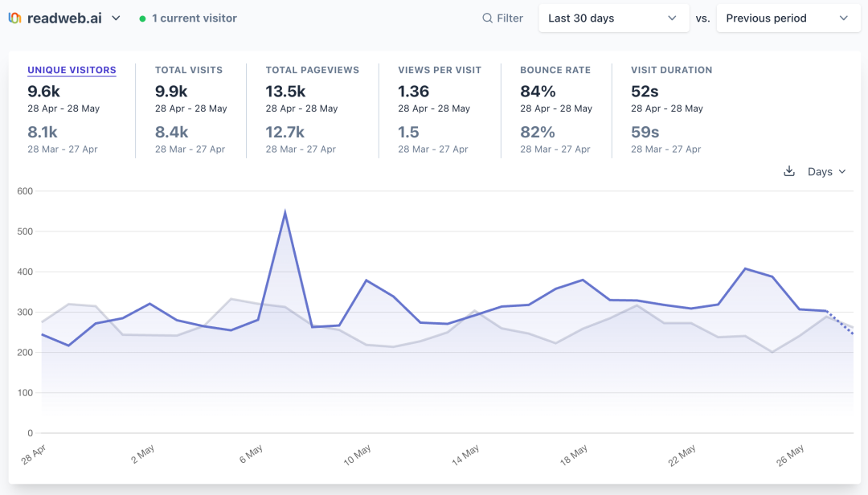The width and height of the screenshot is (868, 495).
Task: Click the 82% previous bounce rate value
Action: click(538, 133)
